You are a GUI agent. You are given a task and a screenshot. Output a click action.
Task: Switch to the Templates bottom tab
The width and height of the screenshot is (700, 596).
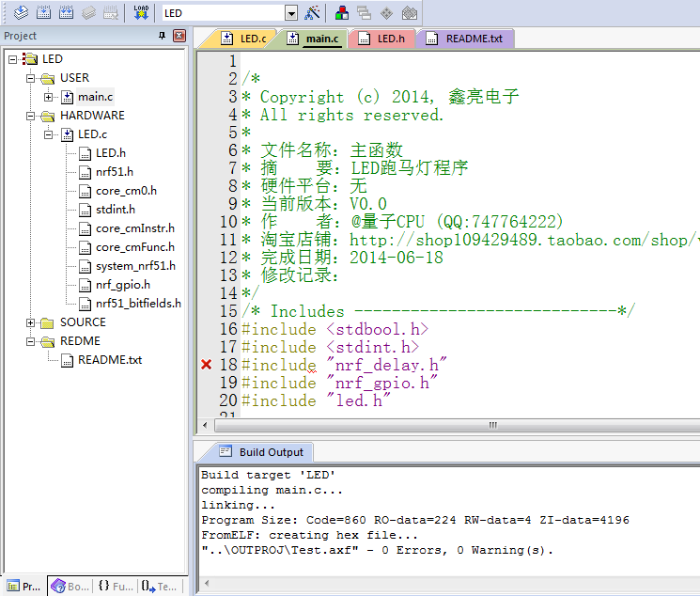point(160,587)
